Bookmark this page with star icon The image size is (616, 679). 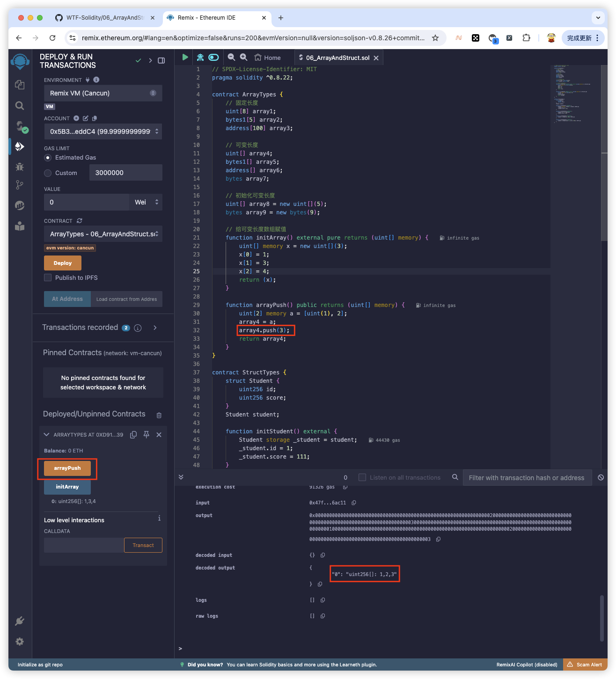435,38
